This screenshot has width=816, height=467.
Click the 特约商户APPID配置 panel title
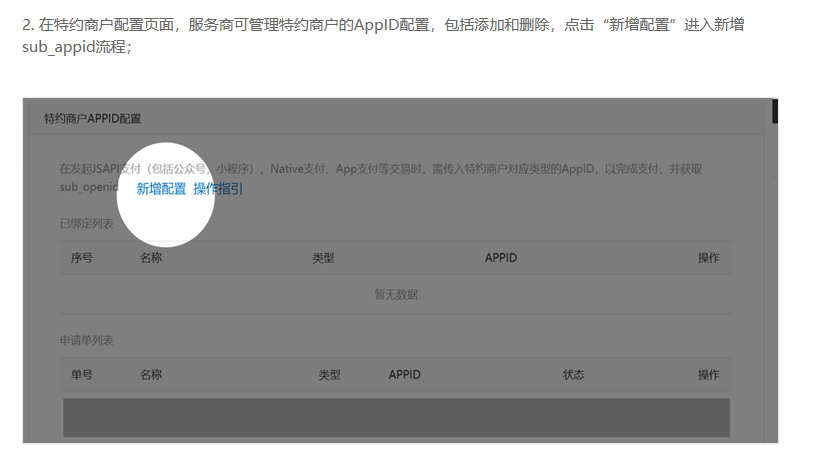[x=92, y=118]
